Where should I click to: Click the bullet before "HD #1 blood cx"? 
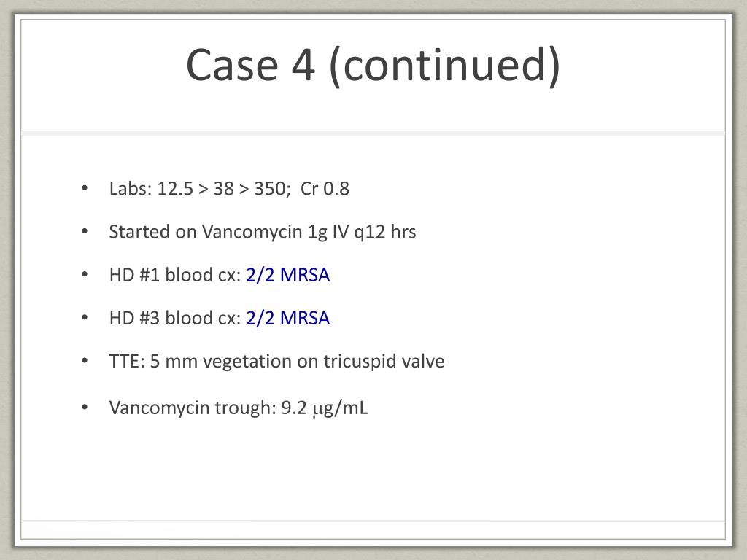tap(85, 275)
